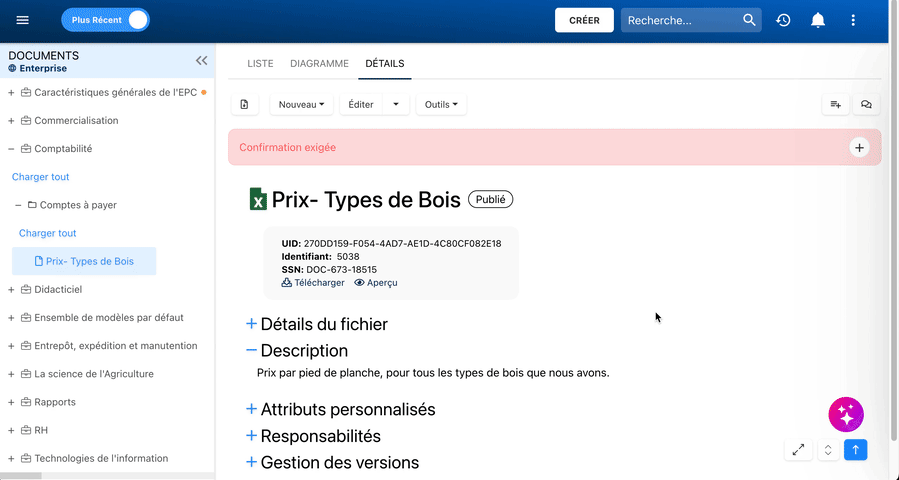Expand the Confirmation exigée banner
Viewport: 899px width, 480px height.
pos(858,147)
